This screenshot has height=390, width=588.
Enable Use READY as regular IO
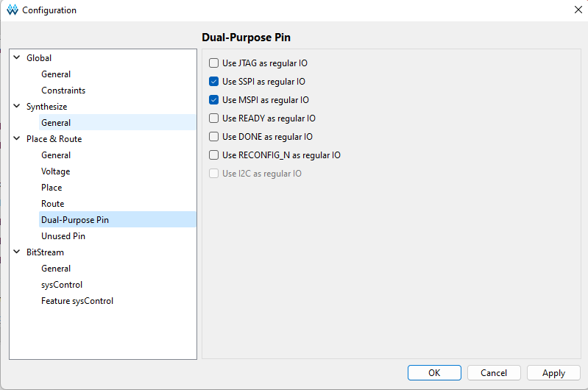[213, 118]
